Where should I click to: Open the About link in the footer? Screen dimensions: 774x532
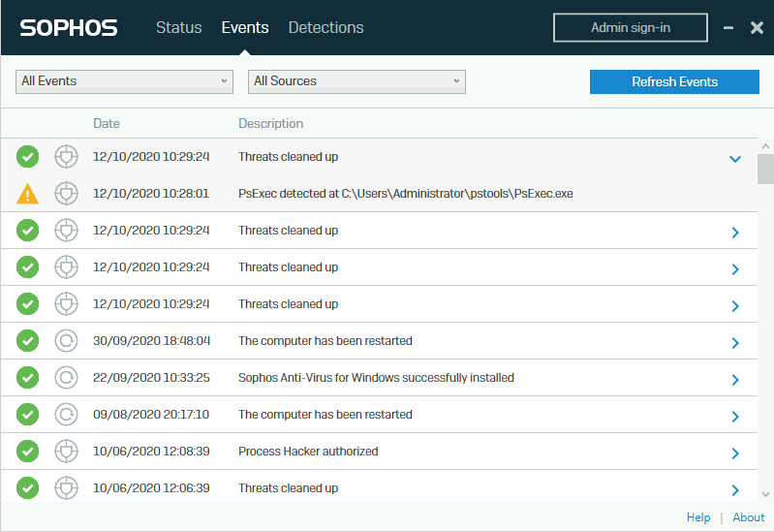[748, 517]
